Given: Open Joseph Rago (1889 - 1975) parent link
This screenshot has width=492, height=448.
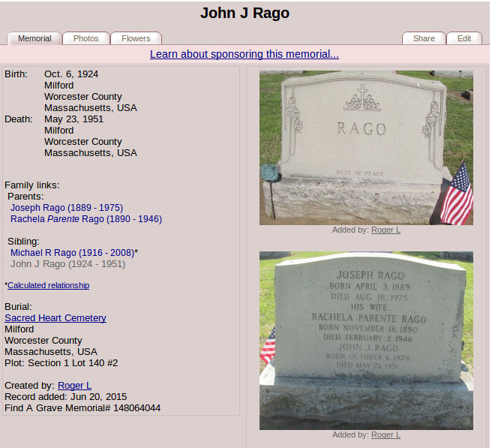Looking at the screenshot, I should (67, 208).
